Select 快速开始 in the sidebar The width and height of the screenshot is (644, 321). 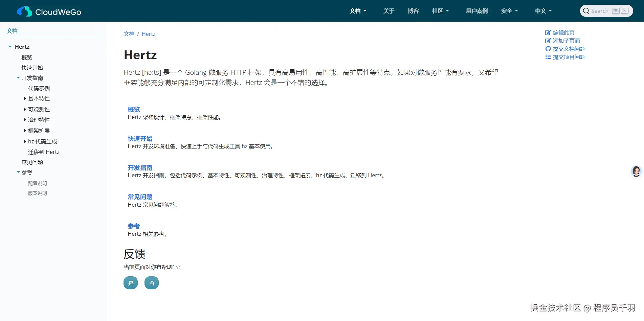(x=32, y=68)
